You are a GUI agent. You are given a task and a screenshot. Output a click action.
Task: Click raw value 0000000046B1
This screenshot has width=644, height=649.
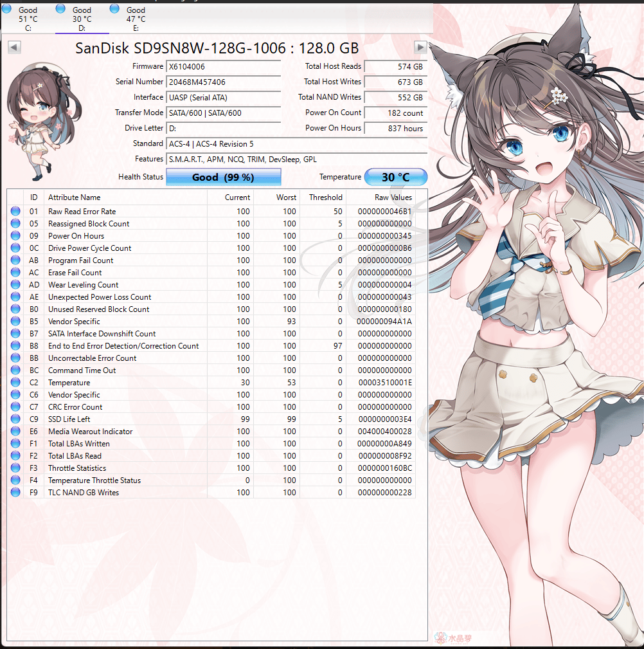pyautogui.click(x=384, y=211)
